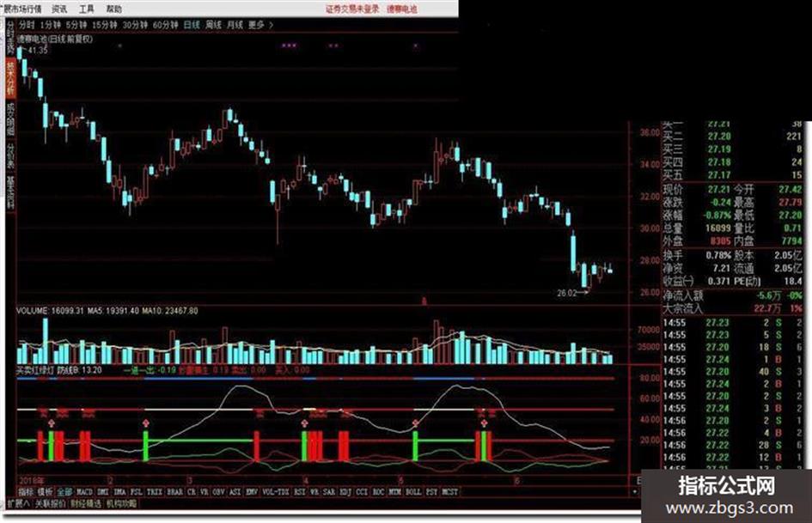Select the 30分钟 period
The image size is (812, 523).
[135, 24]
